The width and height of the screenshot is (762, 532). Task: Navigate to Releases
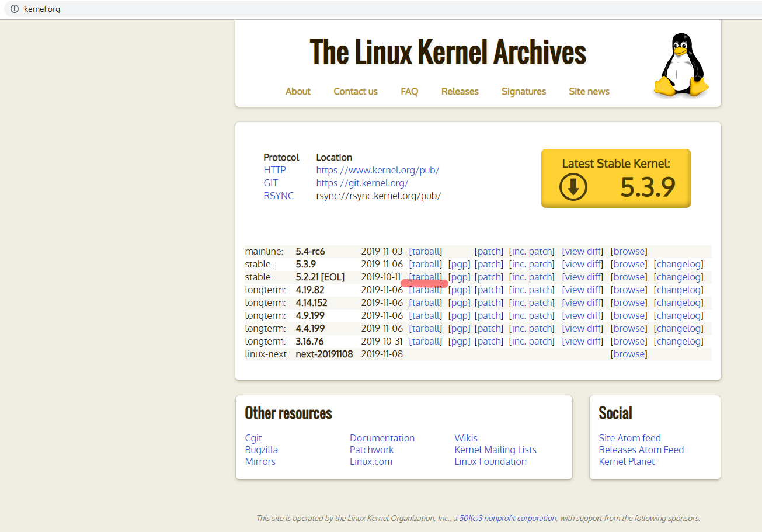pos(460,91)
